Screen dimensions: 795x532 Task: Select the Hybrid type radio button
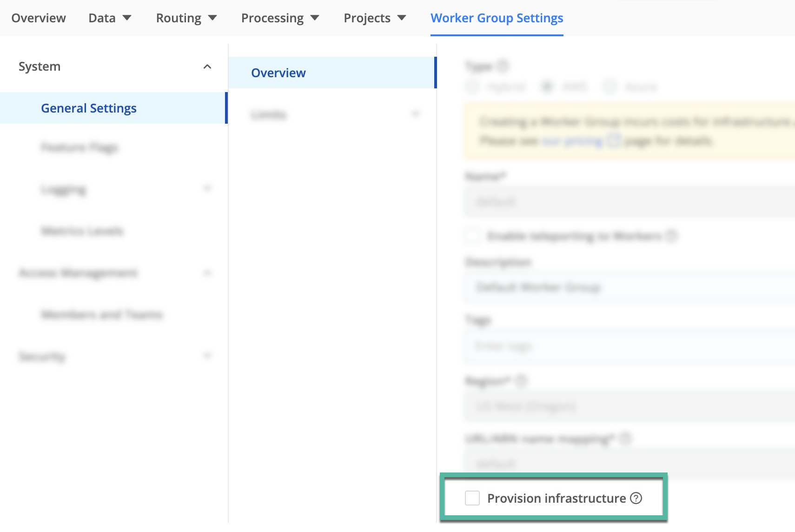(472, 86)
